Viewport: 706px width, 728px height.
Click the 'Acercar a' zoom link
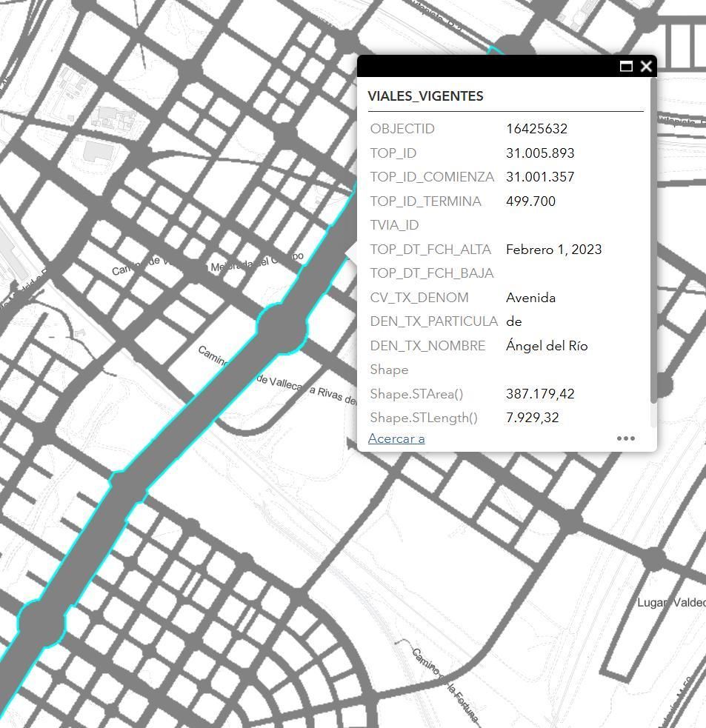pyautogui.click(x=396, y=438)
